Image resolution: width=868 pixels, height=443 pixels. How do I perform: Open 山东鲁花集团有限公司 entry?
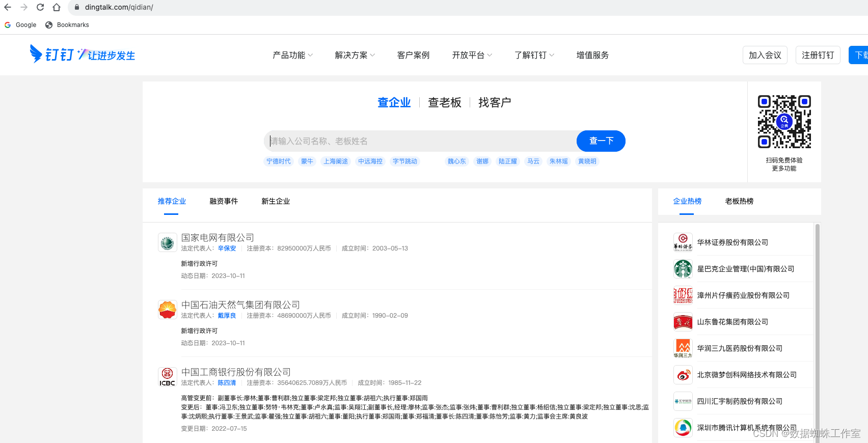click(x=733, y=322)
